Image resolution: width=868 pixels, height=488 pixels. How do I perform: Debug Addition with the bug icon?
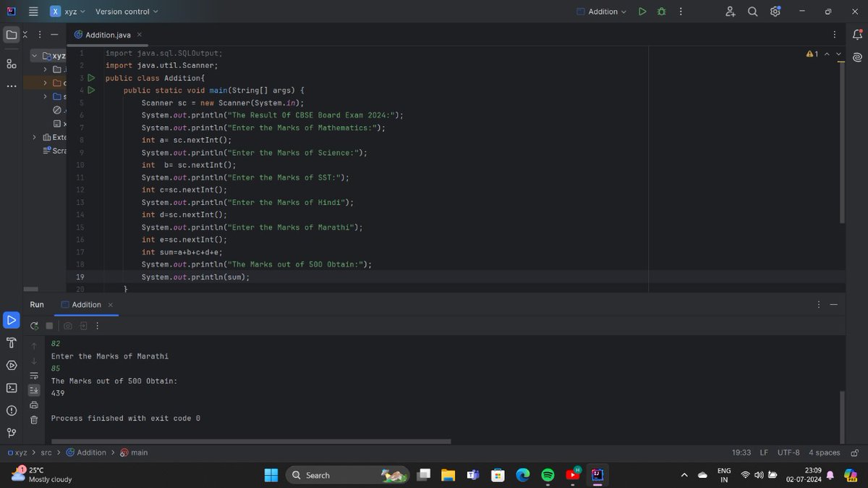click(x=661, y=12)
